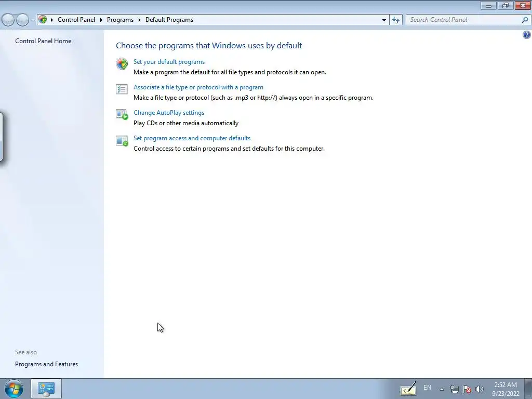Click the Show desktop strip at taskbar end
This screenshot has height=399, width=532.
pos(528,389)
